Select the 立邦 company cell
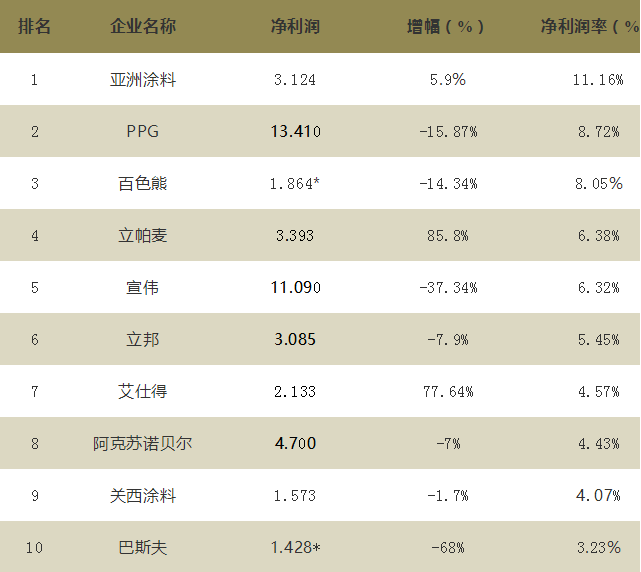The height and width of the screenshot is (572, 641). 142,340
